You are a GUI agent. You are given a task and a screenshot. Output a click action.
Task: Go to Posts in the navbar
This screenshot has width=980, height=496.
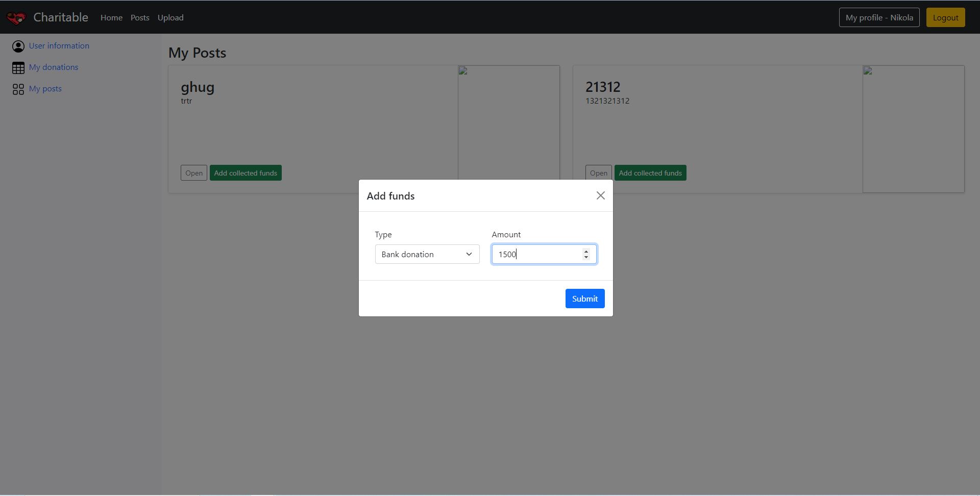pos(140,18)
